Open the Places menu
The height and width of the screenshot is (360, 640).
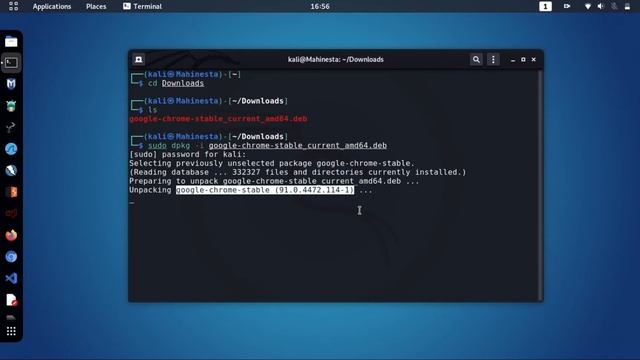(x=96, y=7)
